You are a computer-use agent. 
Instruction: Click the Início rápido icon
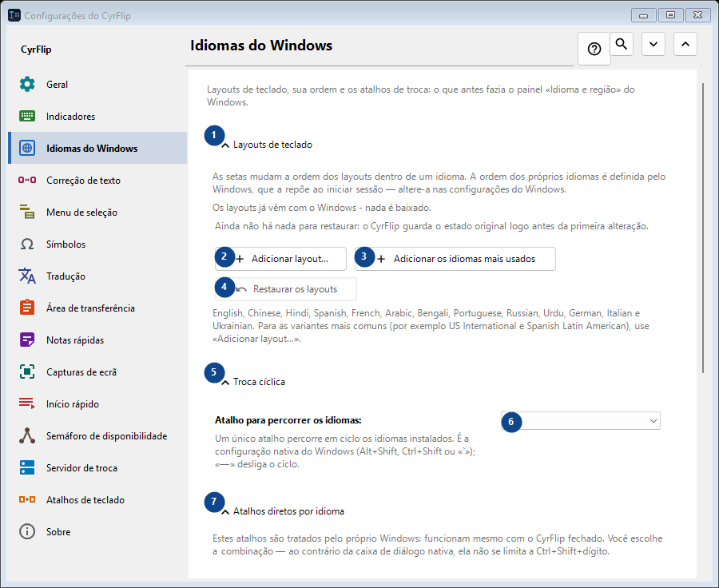[x=27, y=403]
